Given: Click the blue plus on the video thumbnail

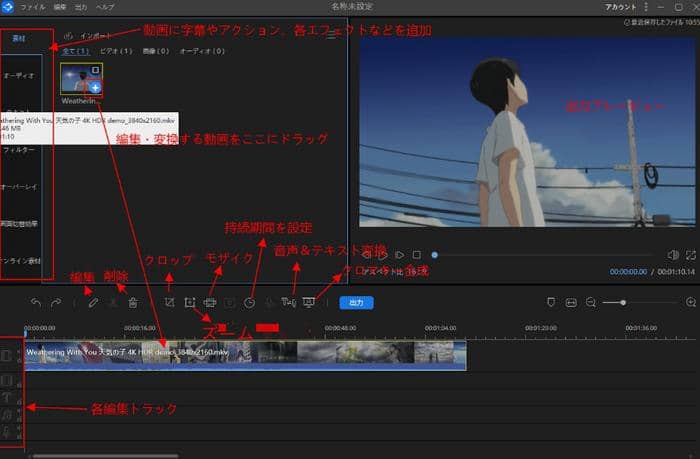Looking at the screenshot, I should pyautogui.click(x=95, y=88).
